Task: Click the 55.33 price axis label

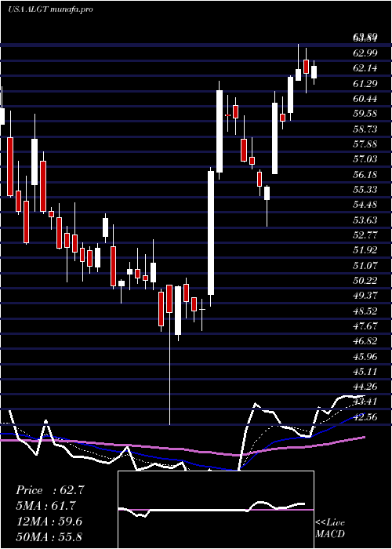Action: click(x=365, y=190)
